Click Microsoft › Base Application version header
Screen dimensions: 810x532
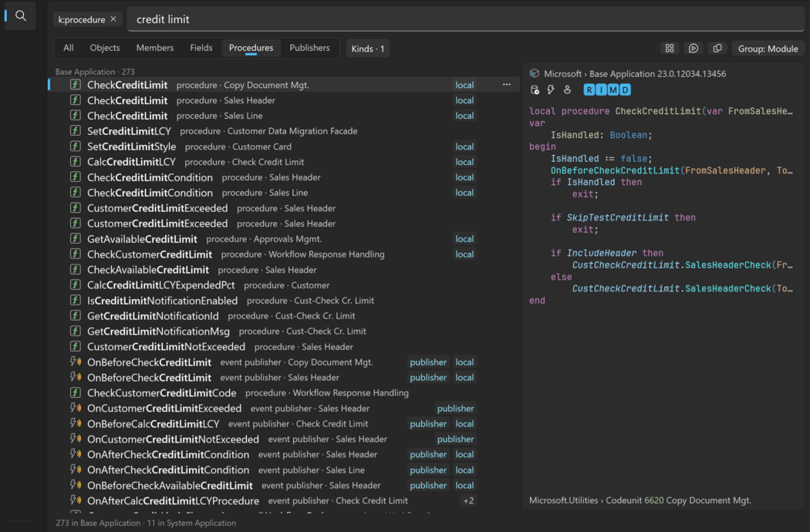coord(635,73)
